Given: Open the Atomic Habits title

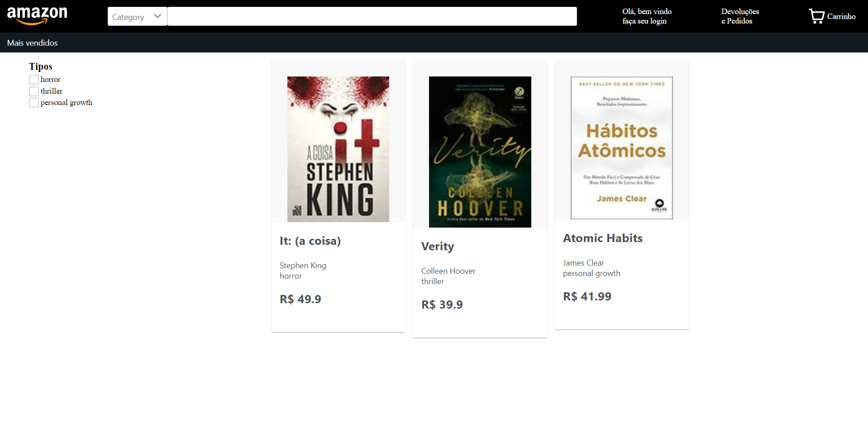Looking at the screenshot, I should point(602,238).
